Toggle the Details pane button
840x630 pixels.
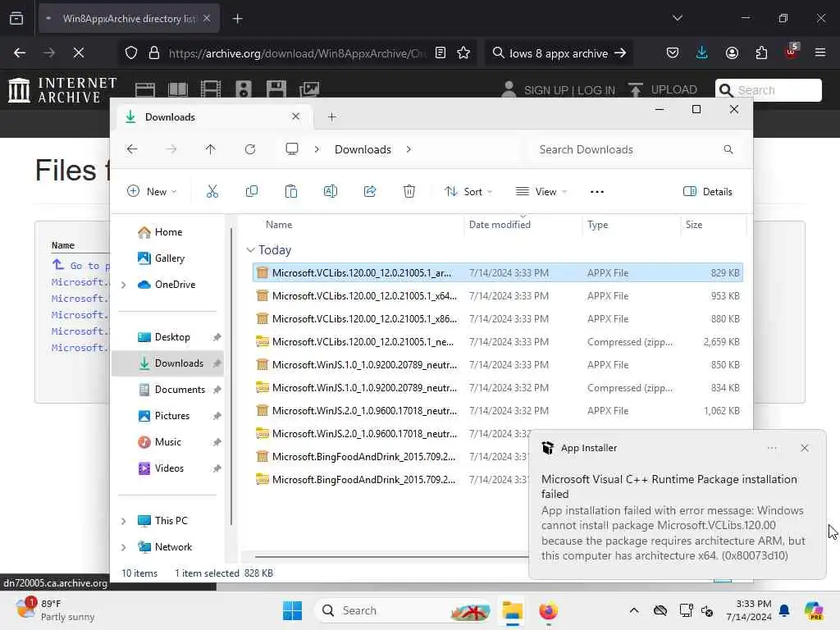point(708,191)
